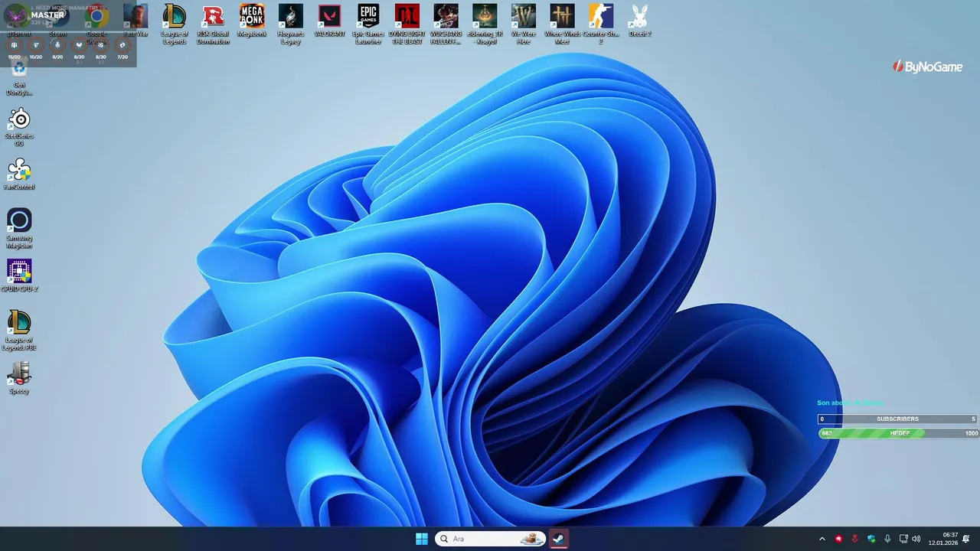Viewport: 980px width, 551px height.
Task: Open the Geri Dönüşüm recycle bin
Action: 19,78
